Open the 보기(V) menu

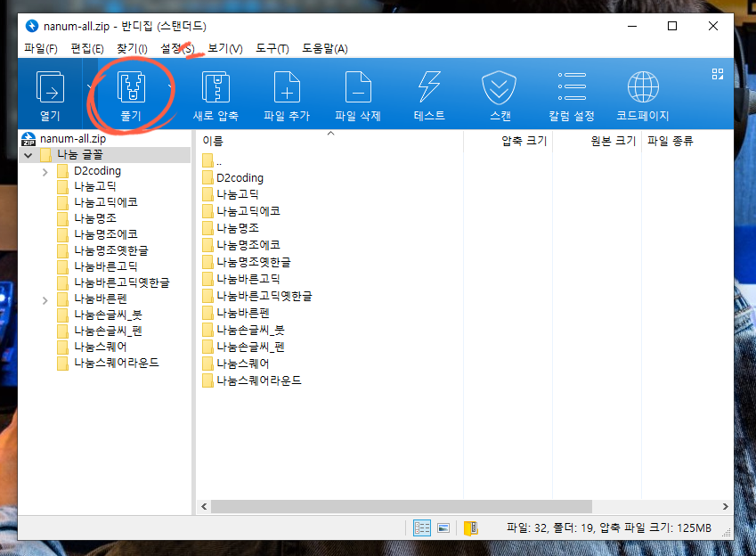tap(225, 49)
